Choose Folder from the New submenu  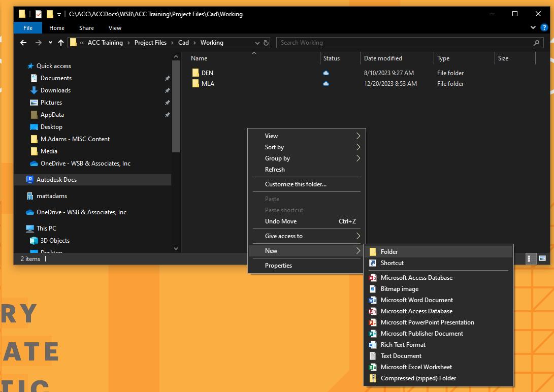[389, 252]
